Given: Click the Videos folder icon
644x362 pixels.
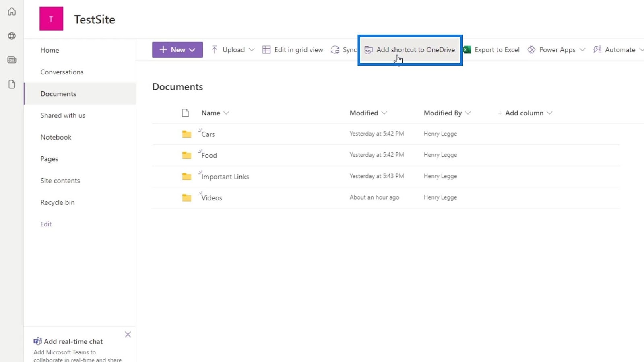Looking at the screenshot, I should 186,198.
